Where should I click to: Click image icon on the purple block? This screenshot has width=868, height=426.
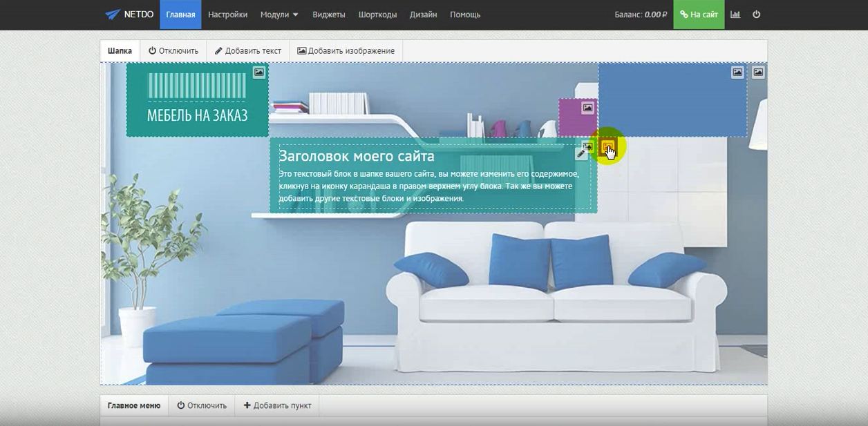point(587,108)
